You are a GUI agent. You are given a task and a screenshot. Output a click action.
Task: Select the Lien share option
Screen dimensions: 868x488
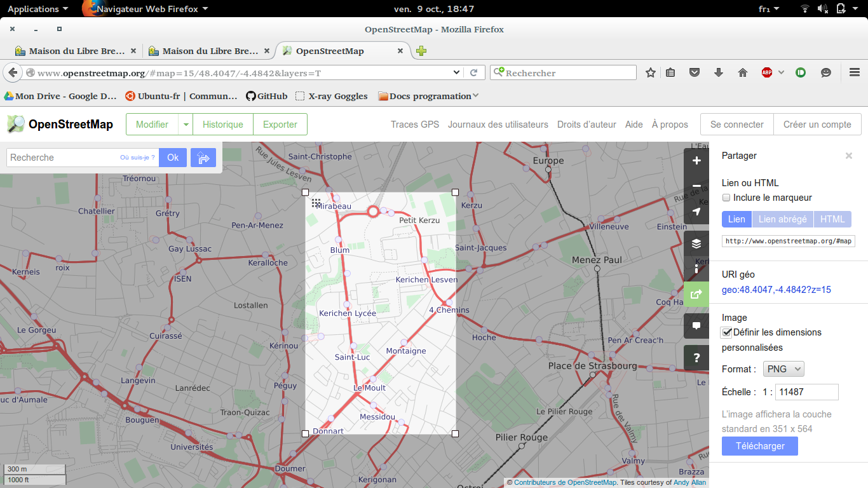click(736, 219)
